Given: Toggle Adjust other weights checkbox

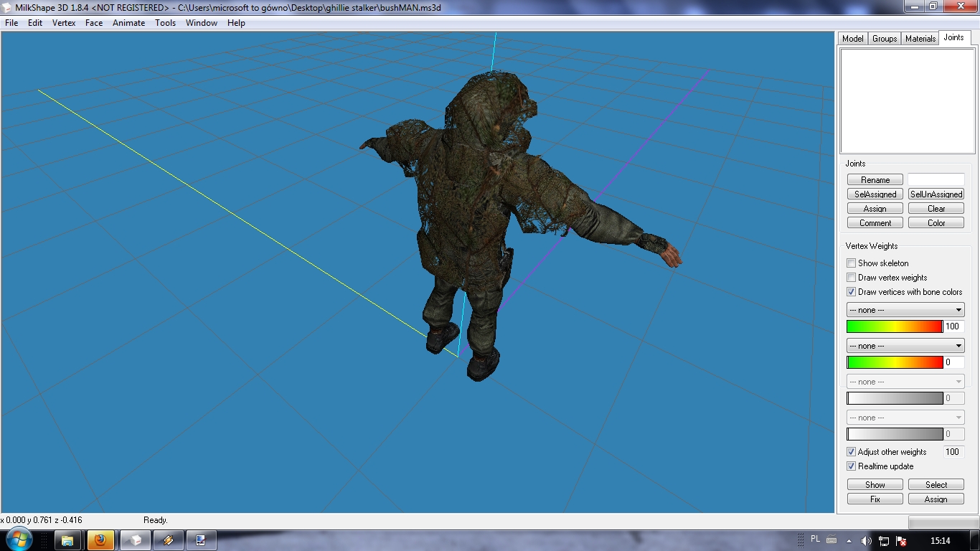Looking at the screenshot, I should click(852, 452).
